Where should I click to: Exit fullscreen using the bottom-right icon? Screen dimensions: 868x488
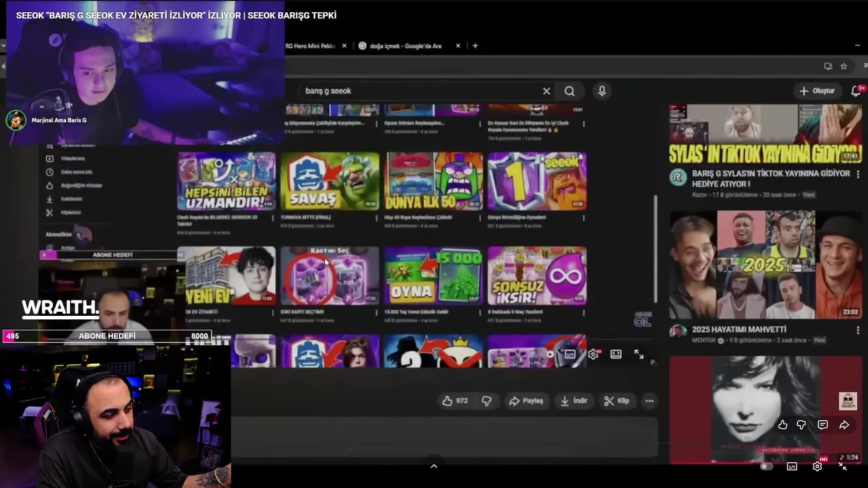pyautogui.click(x=843, y=466)
